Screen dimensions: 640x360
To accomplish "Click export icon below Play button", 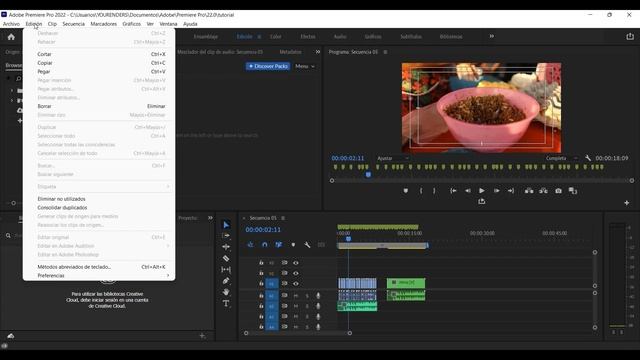I will click(482, 201).
